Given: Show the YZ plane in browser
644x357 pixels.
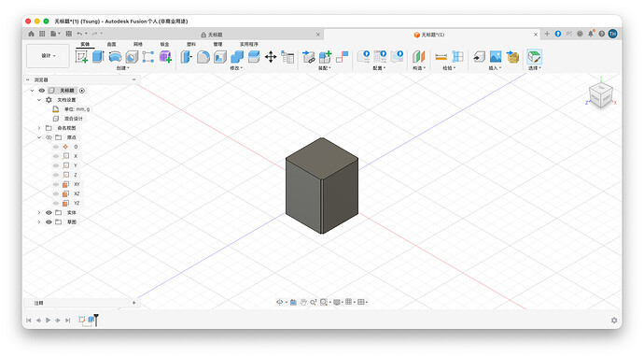Looking at the screenshot, I should 56,203.
